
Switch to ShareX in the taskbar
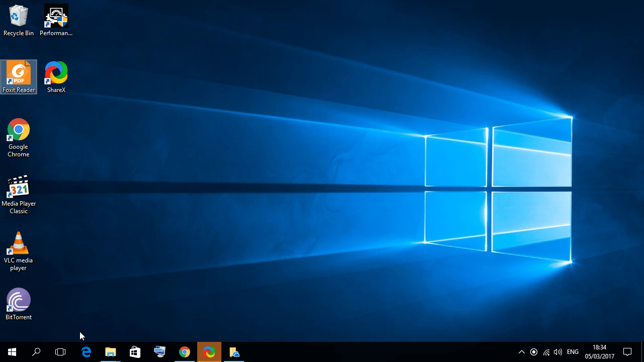(209, 352)
